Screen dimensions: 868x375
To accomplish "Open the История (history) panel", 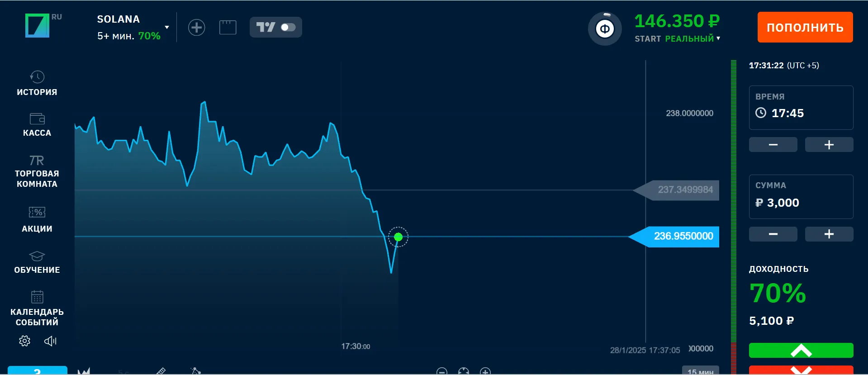I will 37,83.
